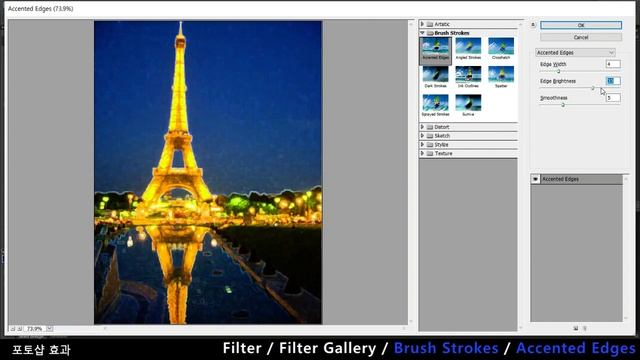Click the Edge Width slider handle

click(x=559, y=71)
